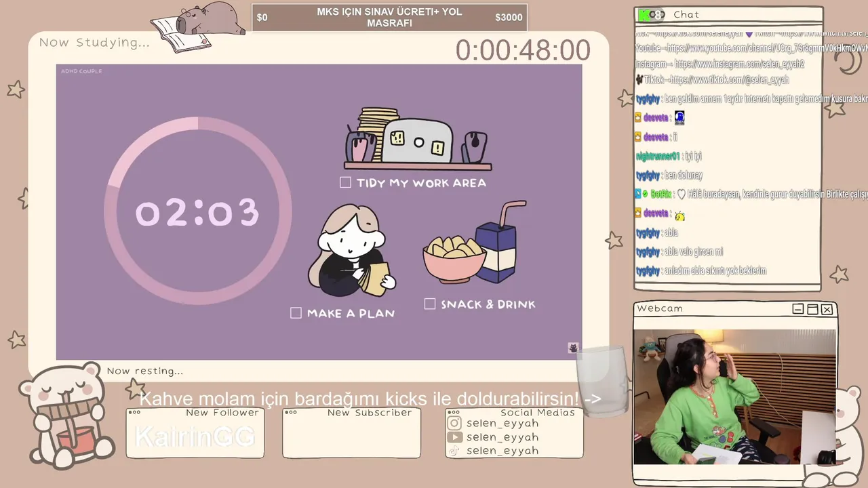Click the 02:03 countdown timer
This screenshot has height=488, width=868.
coord(197,212)
